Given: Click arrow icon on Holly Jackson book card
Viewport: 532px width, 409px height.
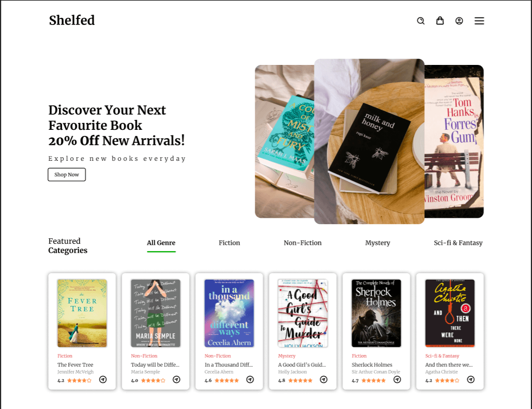Looking at the screenshot, I should click(324, 380).
